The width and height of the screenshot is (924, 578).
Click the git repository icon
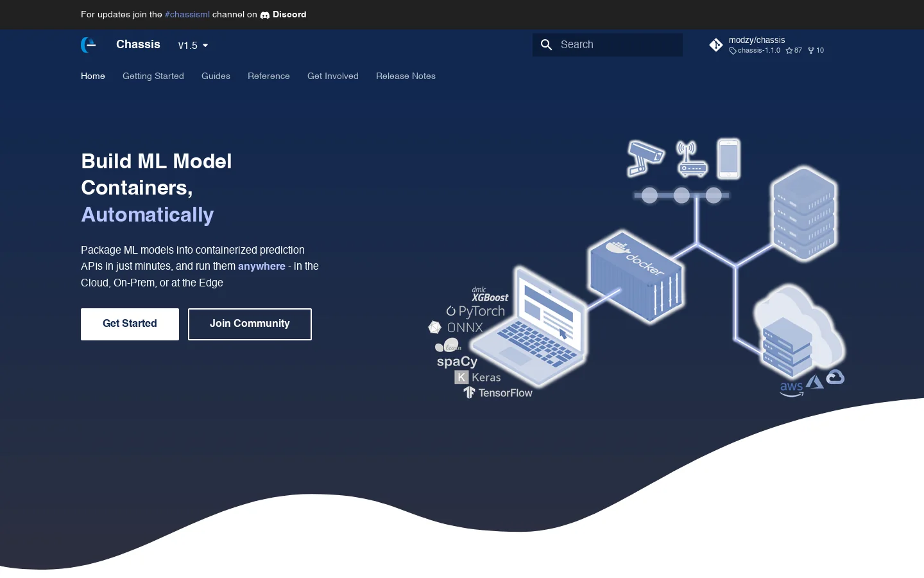pos(716,45)
